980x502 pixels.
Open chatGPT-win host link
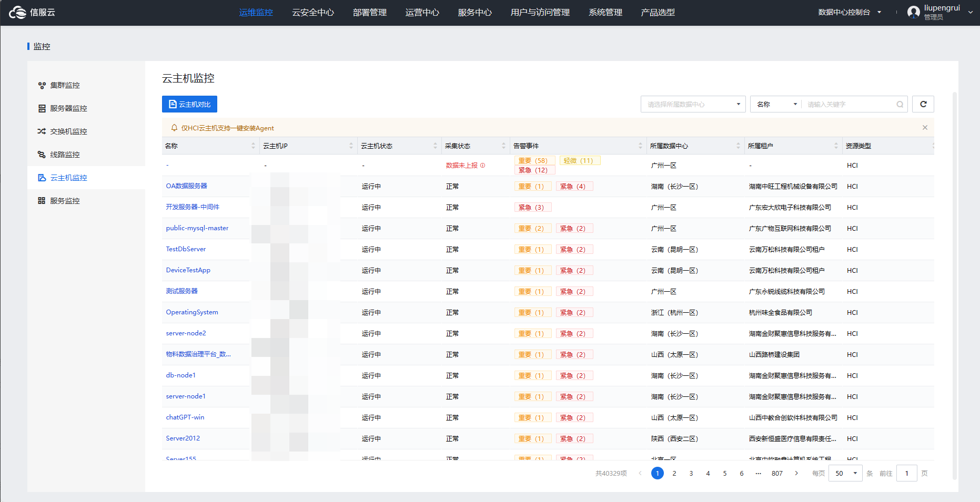185,417
